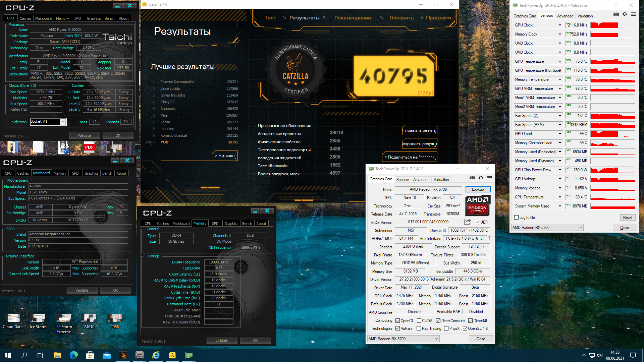The image size is (644, 362).
Task: Click Validate in the CPU-Z Memory window
Action: coord(222,341)
